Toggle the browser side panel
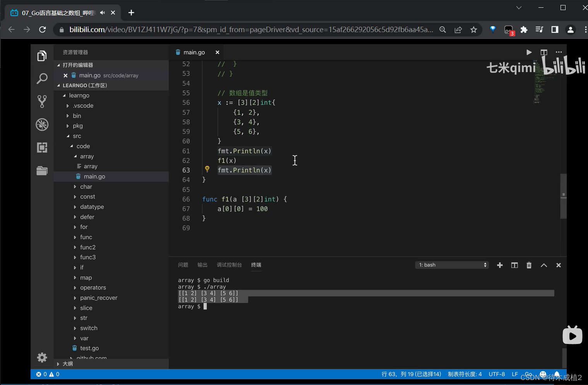This screenshot has width=588, height=385. point(555,30)
